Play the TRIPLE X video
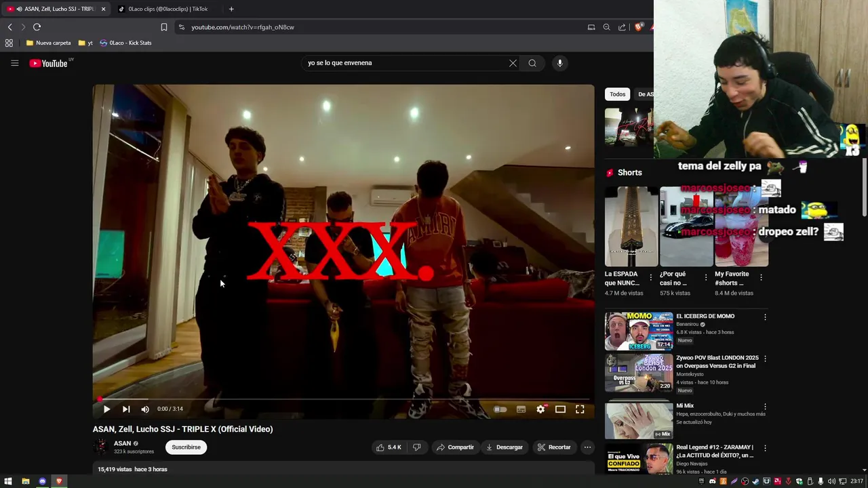This screenshot has height=488, width=868. (106, 409)
